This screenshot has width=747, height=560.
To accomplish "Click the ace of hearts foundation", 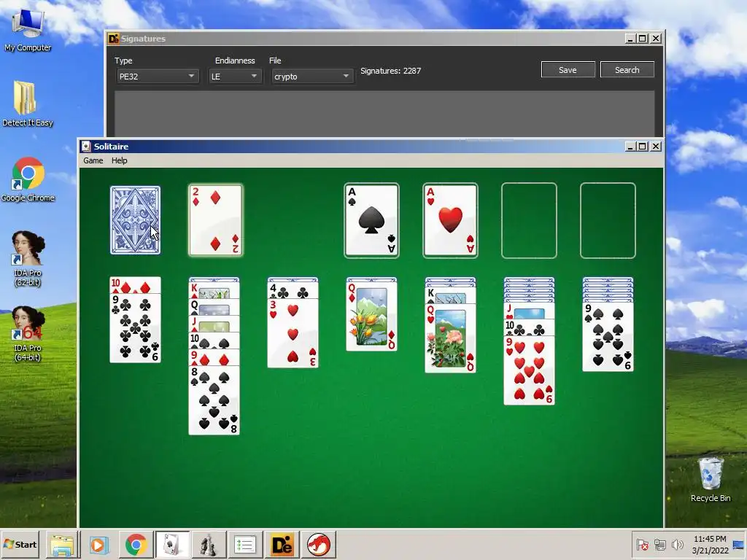I will [450, 220].
